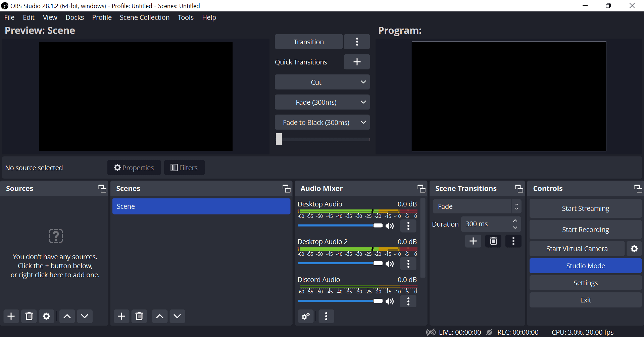Expand the Fade to Black transition dropdown

point(363,122)
